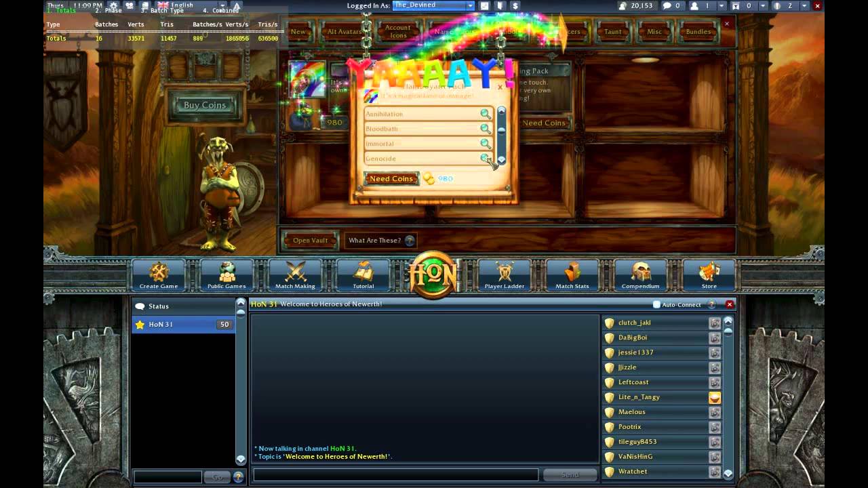Open the Match Stats screen
The image size is (868, 488).
[x=572, y=275]
